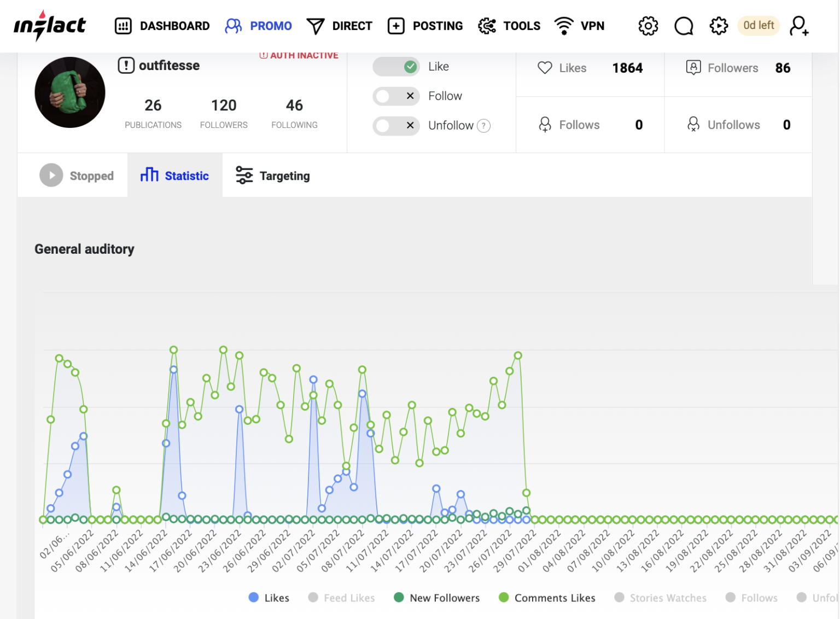This screenshot has width=840, height=619.
Task: Click the puzzle-piece extensions icon
Action: coord(719,26)
